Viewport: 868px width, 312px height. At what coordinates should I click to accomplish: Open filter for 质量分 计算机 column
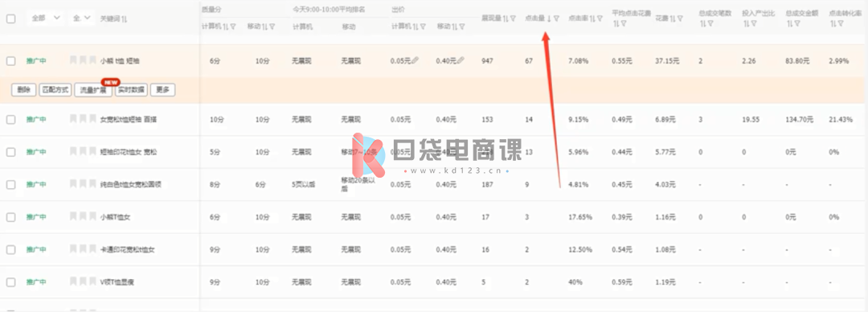pos(233,27)
